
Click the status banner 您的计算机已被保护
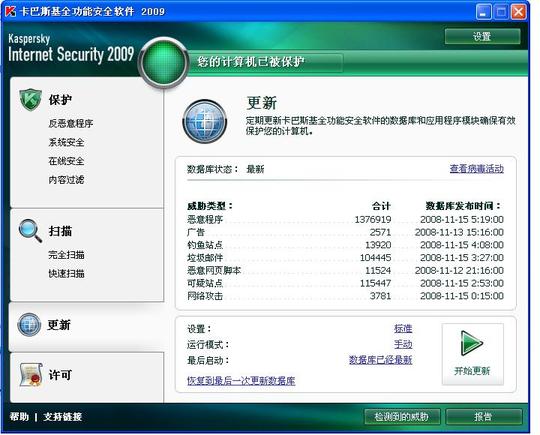click(251, 62)
